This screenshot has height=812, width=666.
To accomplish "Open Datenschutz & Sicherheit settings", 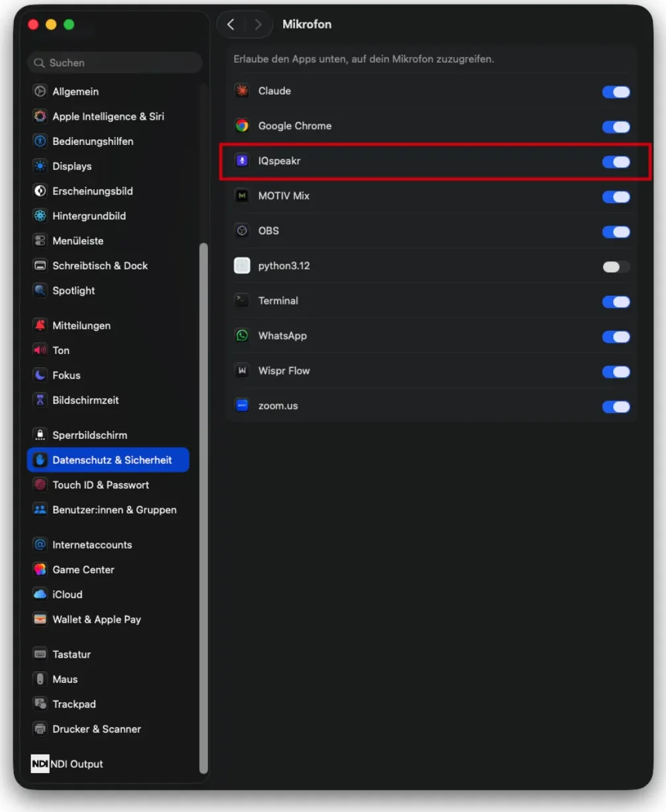I will coord(108,460).
